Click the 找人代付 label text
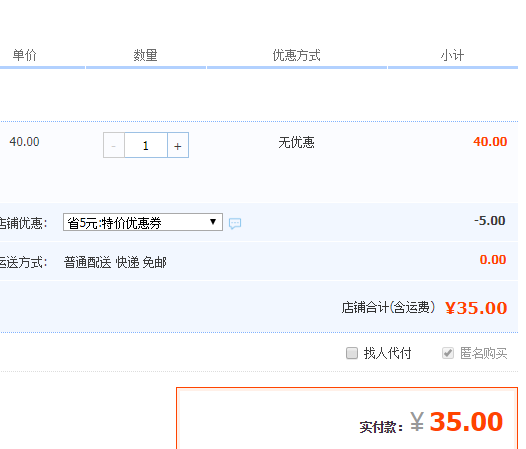 click(x=387, y=353)
